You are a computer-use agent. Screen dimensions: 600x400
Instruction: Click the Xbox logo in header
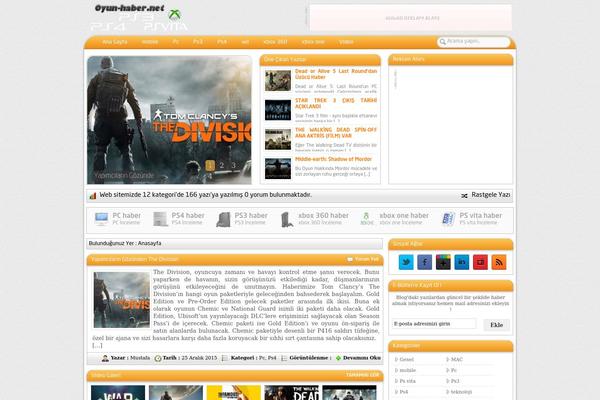175,15
